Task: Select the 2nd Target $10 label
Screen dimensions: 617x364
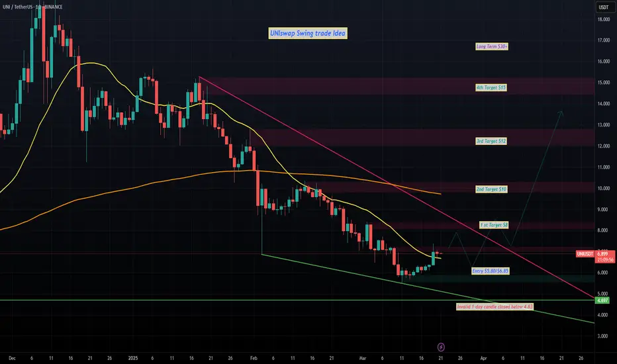Action: (x=491, y=189)
